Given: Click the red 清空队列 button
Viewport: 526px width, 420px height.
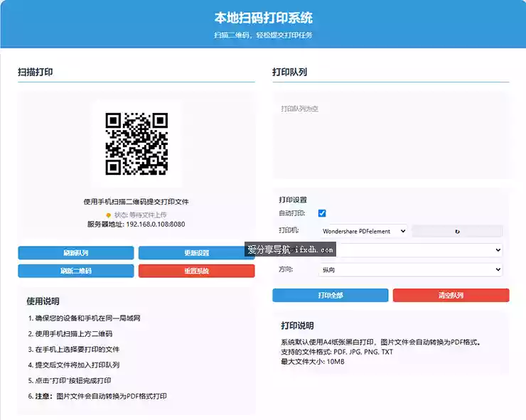Looking at the screenshot, I should pyautogui.click(x=451, y=295).
